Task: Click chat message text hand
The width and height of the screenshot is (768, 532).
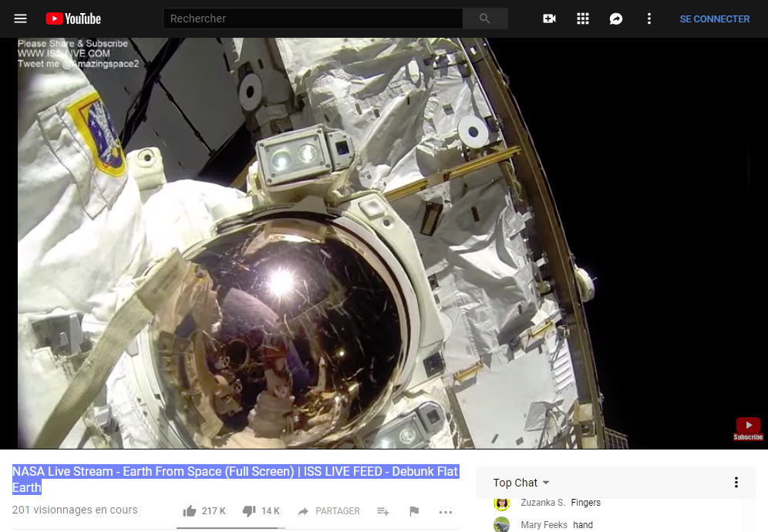Action: point(583,524)
